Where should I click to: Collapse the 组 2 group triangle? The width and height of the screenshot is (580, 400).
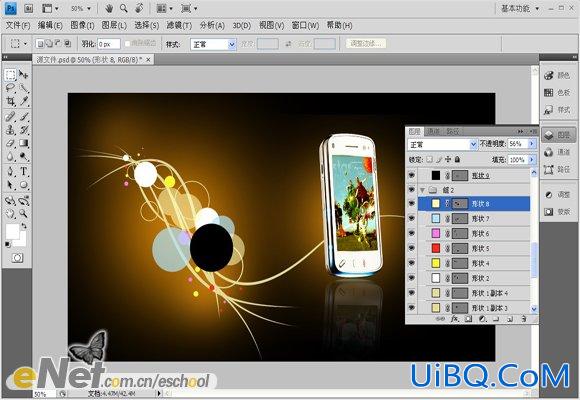[422, 190]
